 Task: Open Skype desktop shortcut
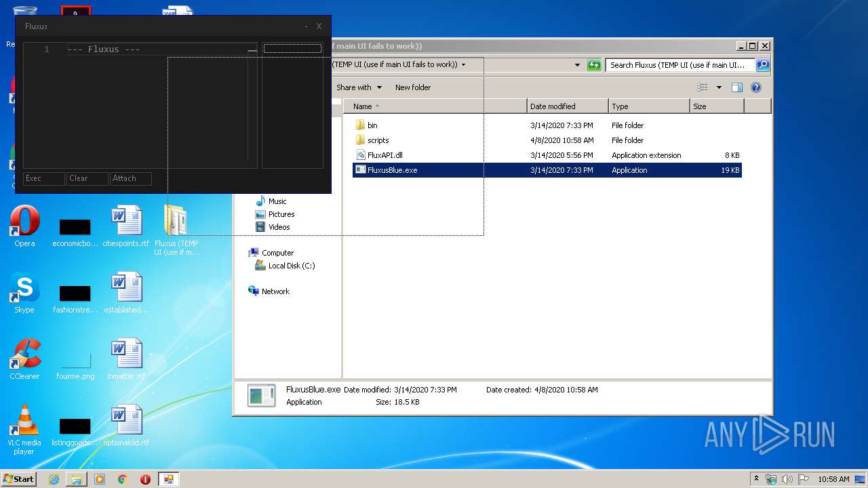24,293
